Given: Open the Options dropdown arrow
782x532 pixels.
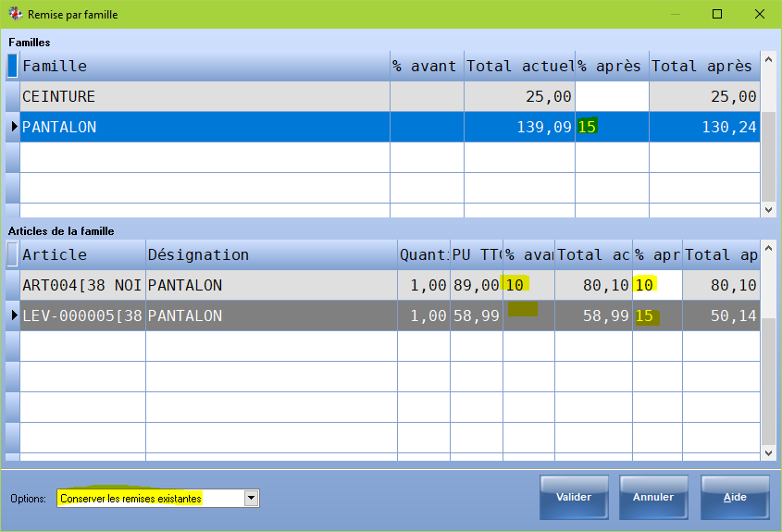Looking at the screenshot, I should pyautogui.click(x=251, y=499).
